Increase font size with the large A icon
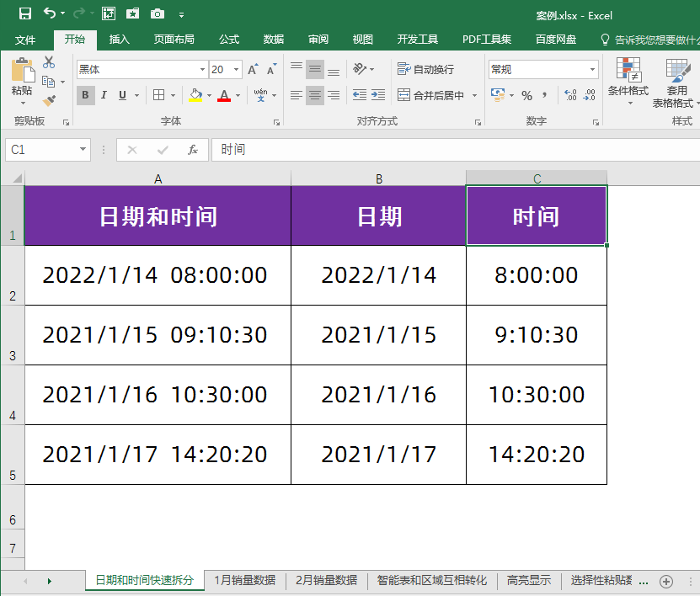Screen dimensions: 700x596 coord(252,70)
